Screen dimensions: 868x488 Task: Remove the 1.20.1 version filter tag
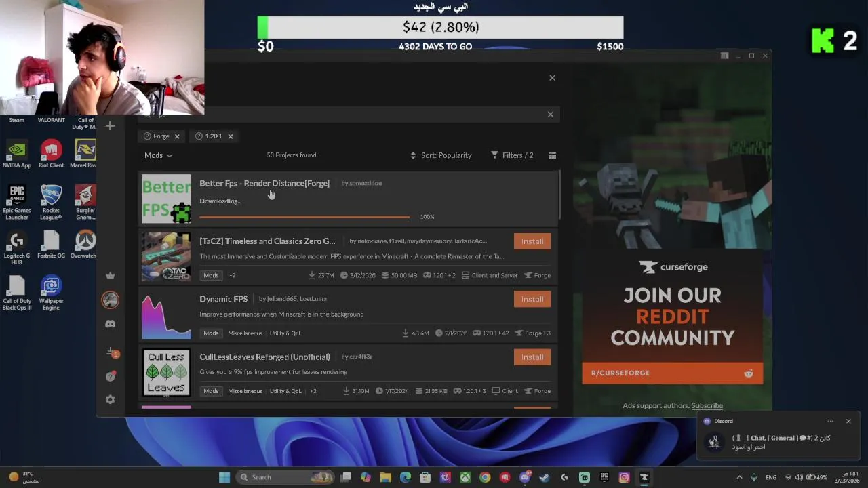click(x=230, y=136)
